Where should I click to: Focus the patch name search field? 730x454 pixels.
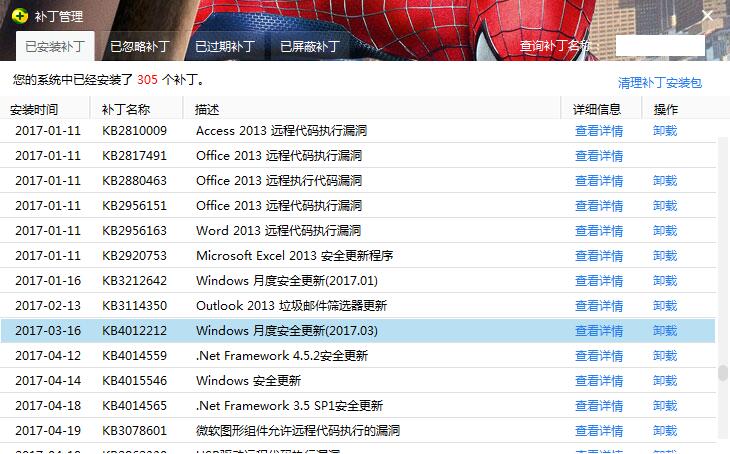660,46
